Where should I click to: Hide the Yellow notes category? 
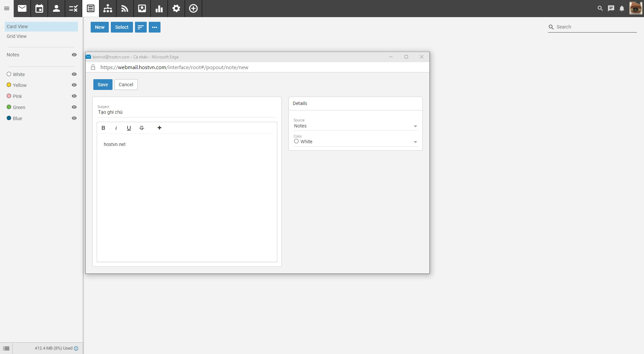[74, 85]
